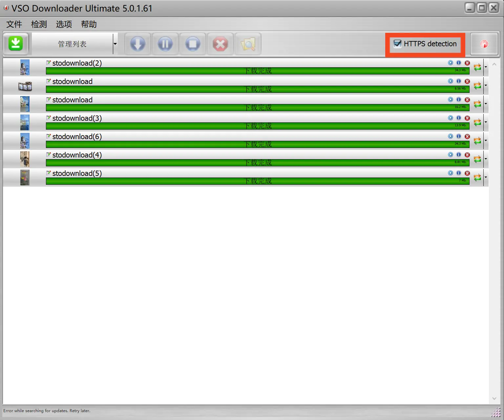This screenshot has width=504, height=420.
Task: Delete the stodownload(6) entry
Action: tap(467, 136)
